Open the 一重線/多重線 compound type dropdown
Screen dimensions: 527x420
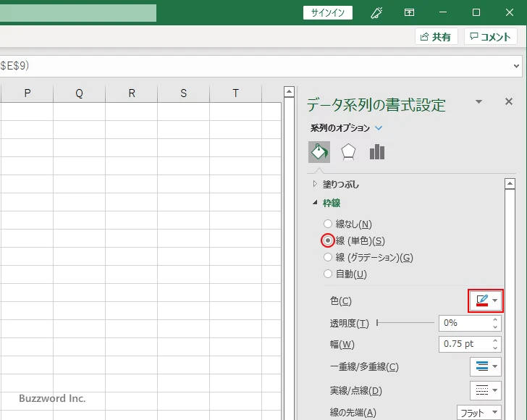pyautogui.click(x=486, y=366)
